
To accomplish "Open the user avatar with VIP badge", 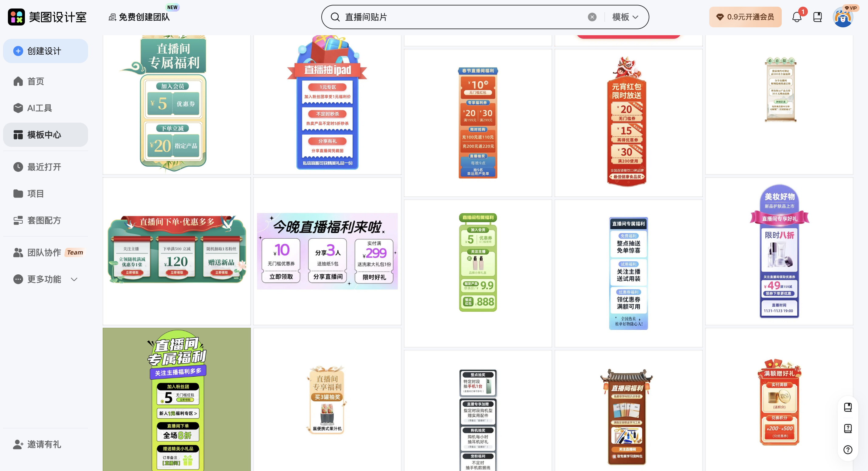I will pyautogui.click(x=843, y=17).
